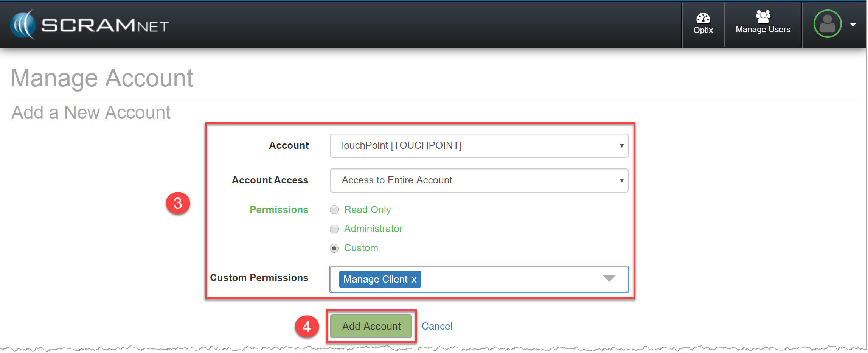Click the Cancel link
Screen dimensions: 868x353
(x=437, y=326)
